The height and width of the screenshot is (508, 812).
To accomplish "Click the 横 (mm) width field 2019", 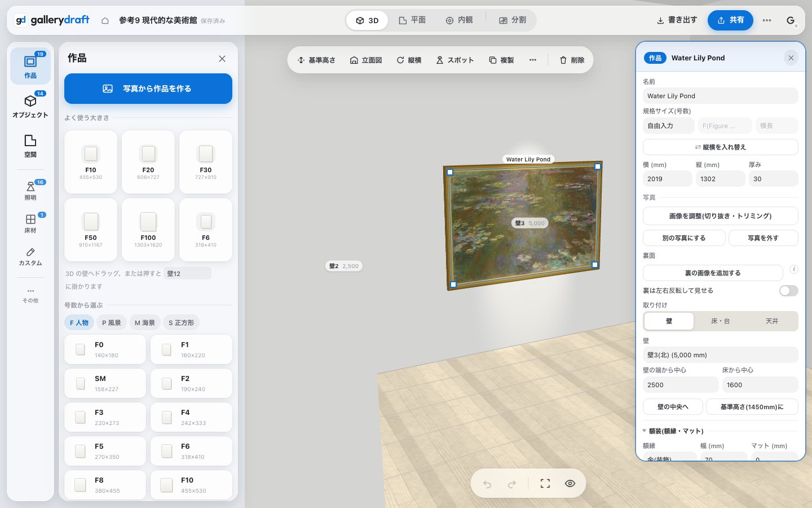I will click(x=667, y=179).
